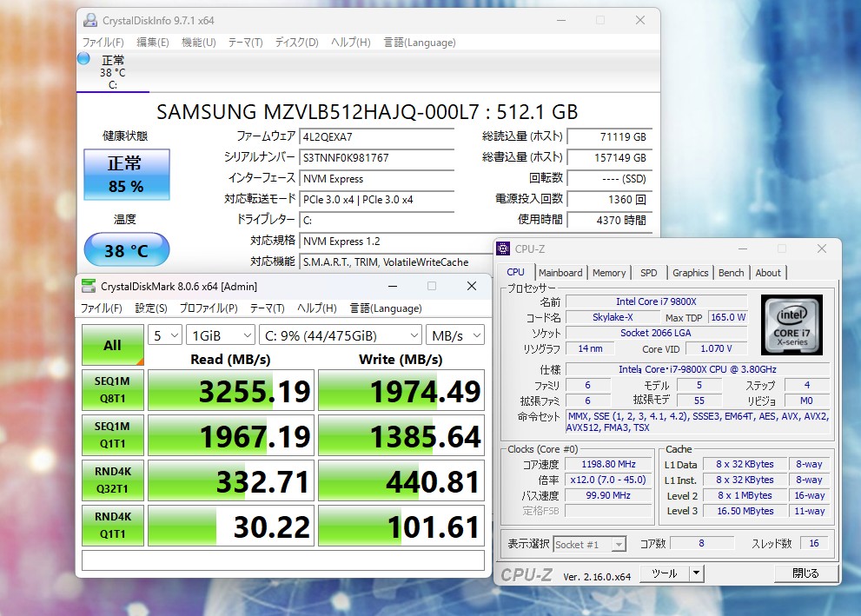
Task: Open ヘルプ(H) menu in CrystalDiskMark
Action: [317, 308]
